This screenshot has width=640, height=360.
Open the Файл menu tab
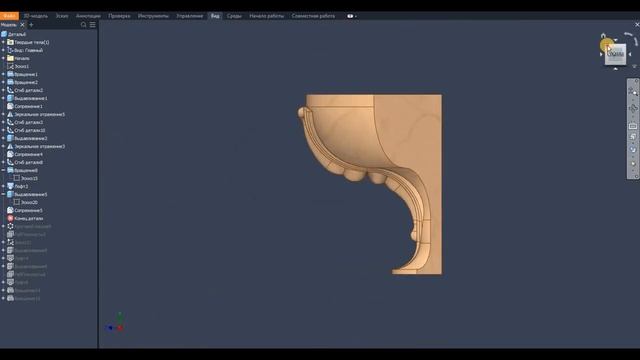point(9,16)
